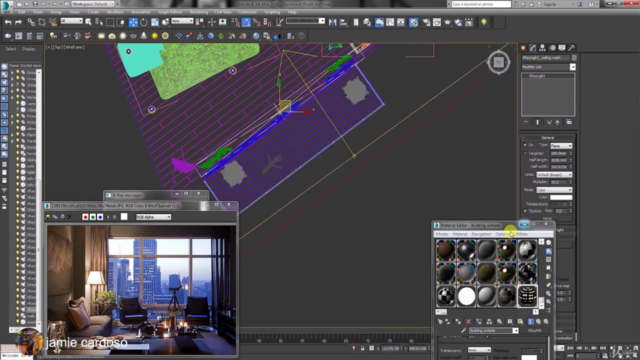The height and width of the screenshot is (360, 640).
Task: Open the Translucency None dropdown
Action: (x=479, y=350)
